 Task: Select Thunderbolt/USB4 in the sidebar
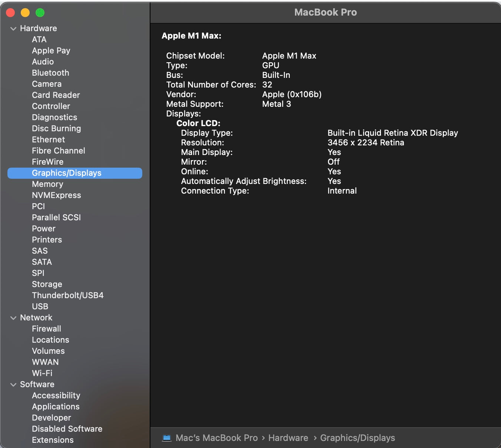67,296
